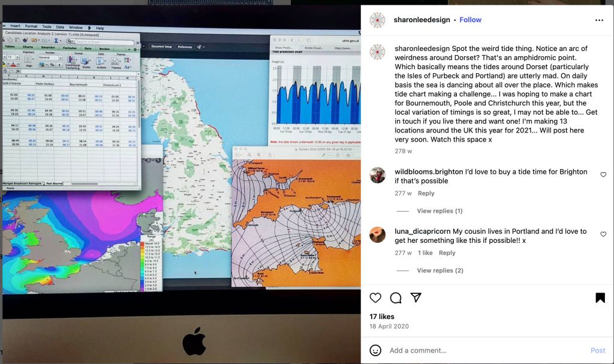Image resolution: width=614 pixels, height=364 pixels.
Task: Expand View replies (1) under the Brighton comment
Action: pos(440,211)
